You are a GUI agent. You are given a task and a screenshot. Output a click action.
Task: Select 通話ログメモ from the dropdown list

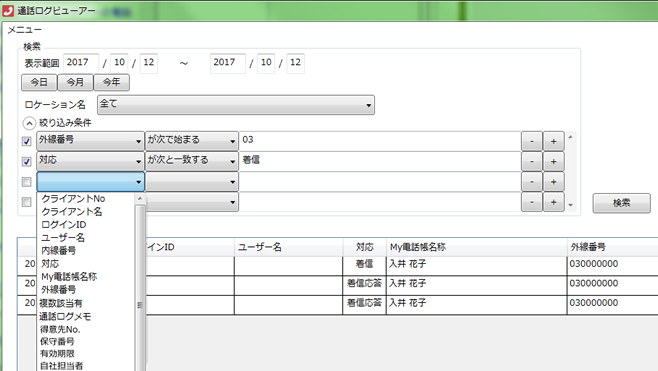(65, 316)
